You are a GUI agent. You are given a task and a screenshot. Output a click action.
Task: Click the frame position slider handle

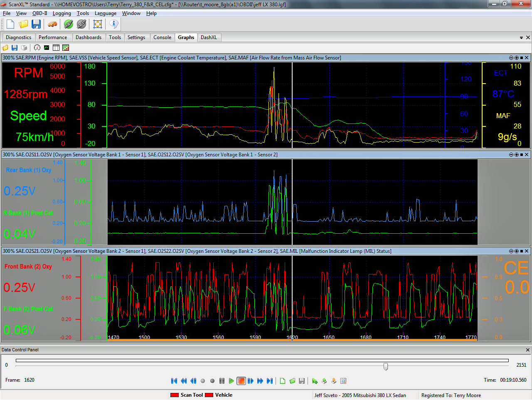[x=386, y=366]
